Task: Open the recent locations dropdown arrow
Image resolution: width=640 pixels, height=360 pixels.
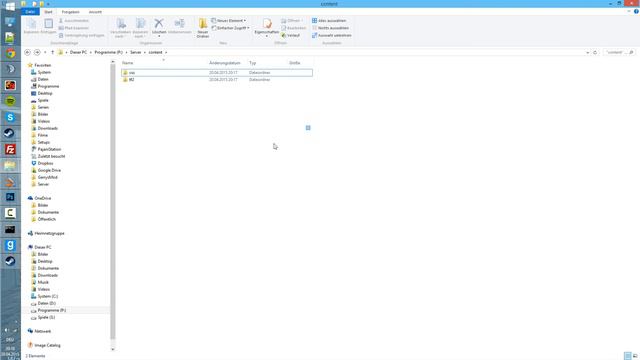Action: [45, 52]
